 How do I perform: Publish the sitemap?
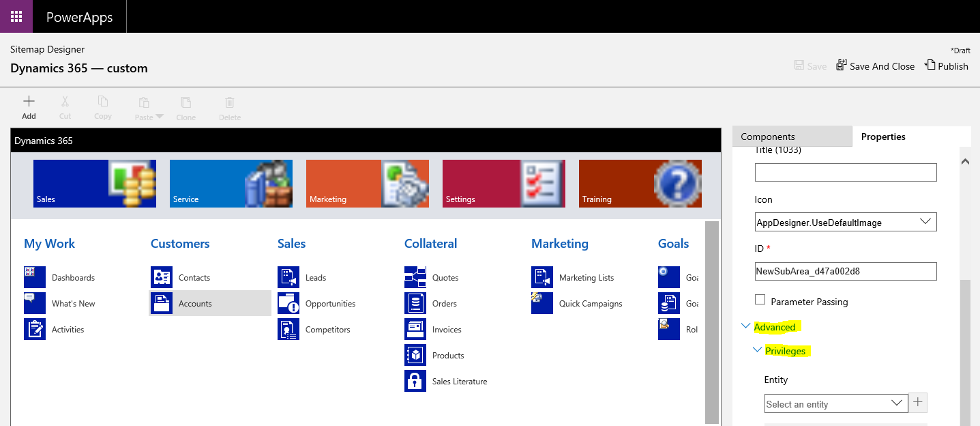click(947, 66)
